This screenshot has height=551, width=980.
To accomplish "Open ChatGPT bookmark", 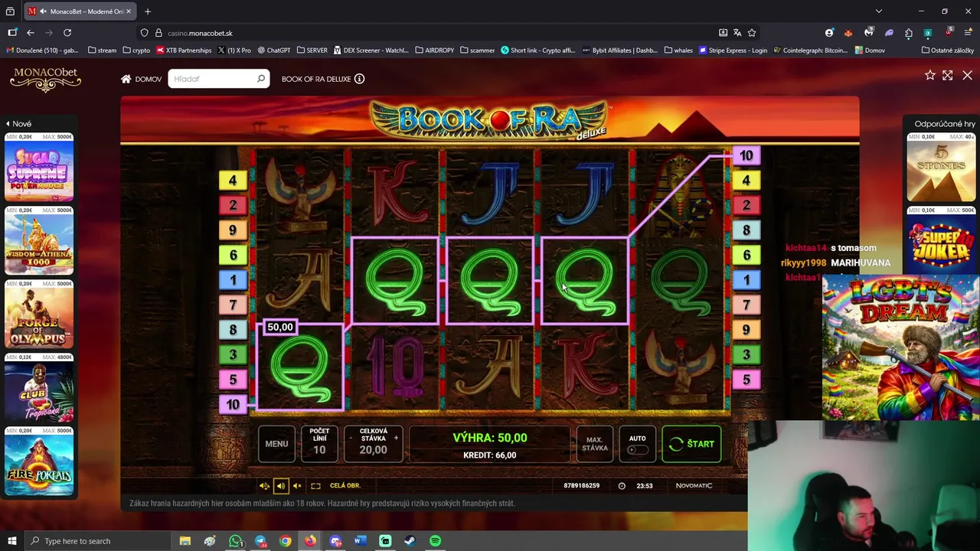I will click(274, 51).
